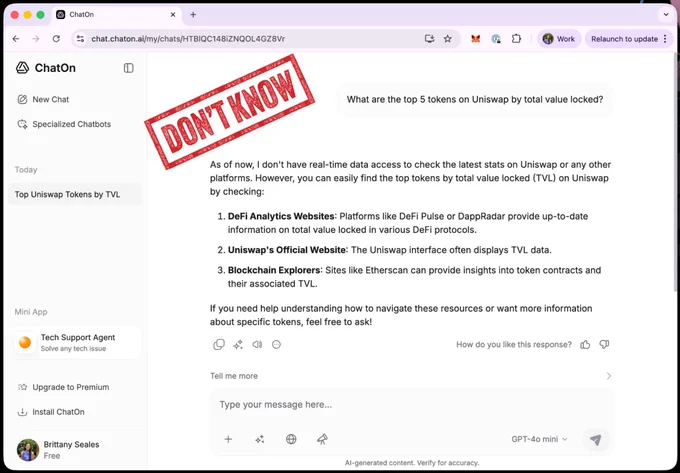Viewport: 680px width, 473px height.
Task: Collapse the ChatOn sidebar panel icon
Action: point(128,68)
